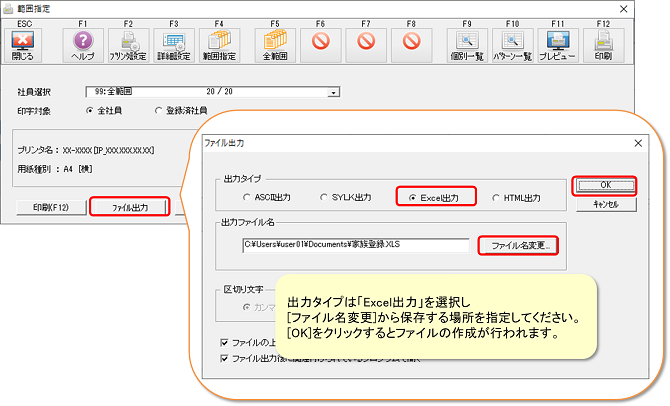Show print プレビュー from toolbar
This screenshot has width=670, height=406.
557,43
